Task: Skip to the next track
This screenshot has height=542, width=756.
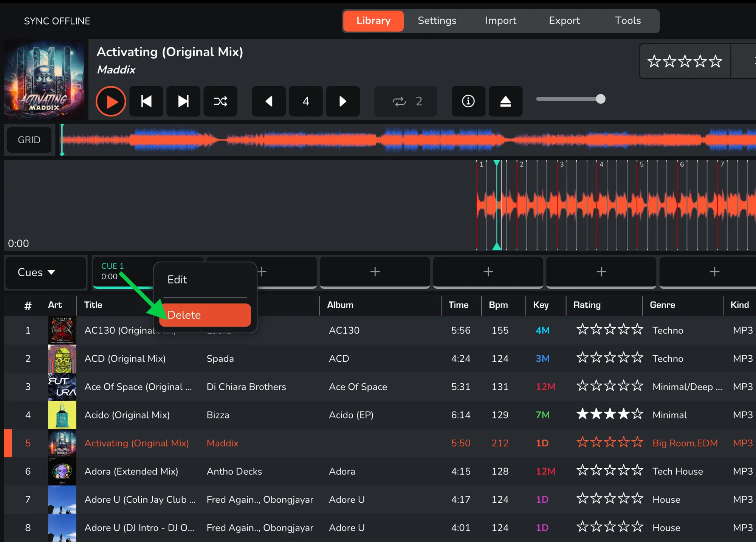Action: click(183, 101)
